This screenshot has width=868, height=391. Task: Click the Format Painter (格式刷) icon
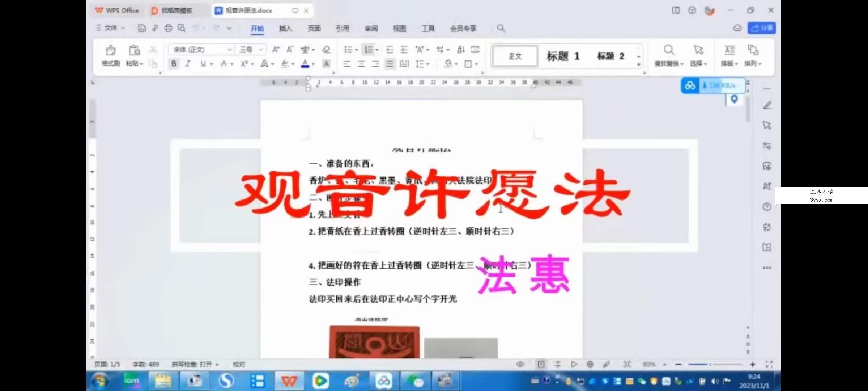tap(111, 50)
